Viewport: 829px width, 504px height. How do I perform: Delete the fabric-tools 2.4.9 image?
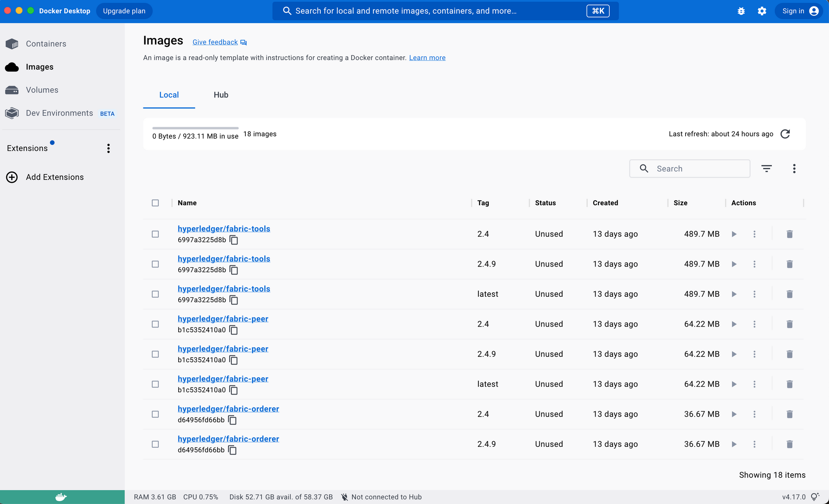(790, 264)
